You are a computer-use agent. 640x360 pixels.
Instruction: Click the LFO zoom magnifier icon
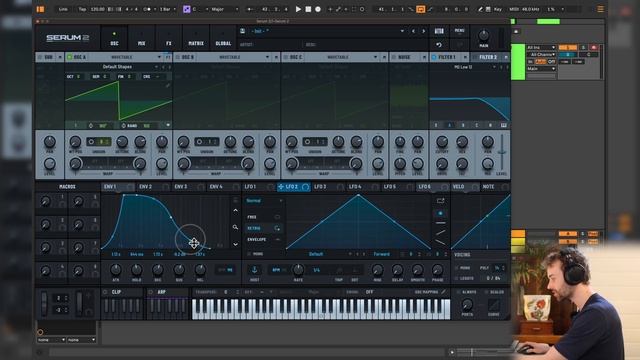[x=236, y=227]
